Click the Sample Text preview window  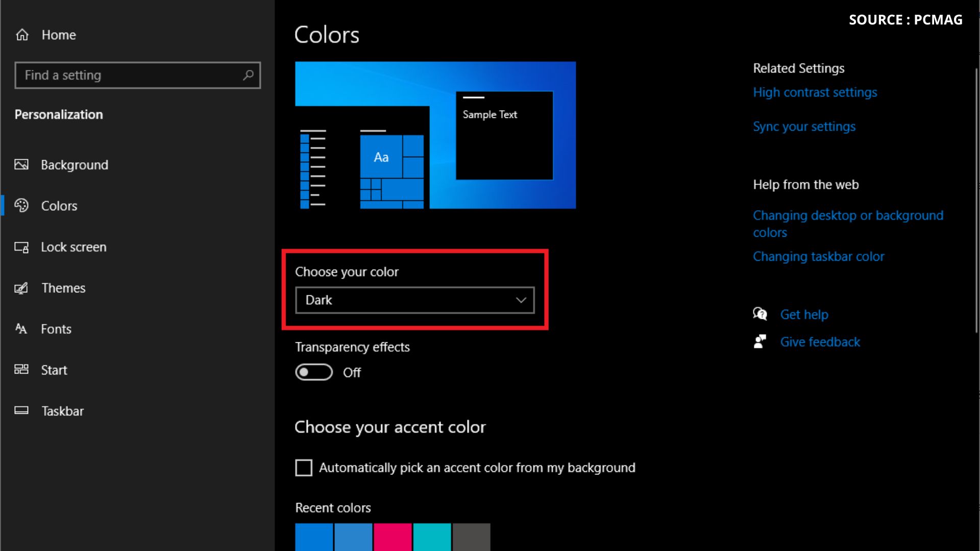[x=504, y=136]
